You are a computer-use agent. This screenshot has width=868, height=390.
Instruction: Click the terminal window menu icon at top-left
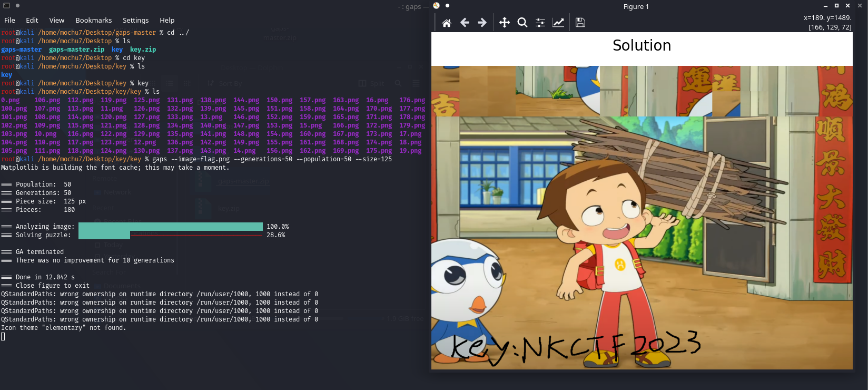tap(7, 6)
